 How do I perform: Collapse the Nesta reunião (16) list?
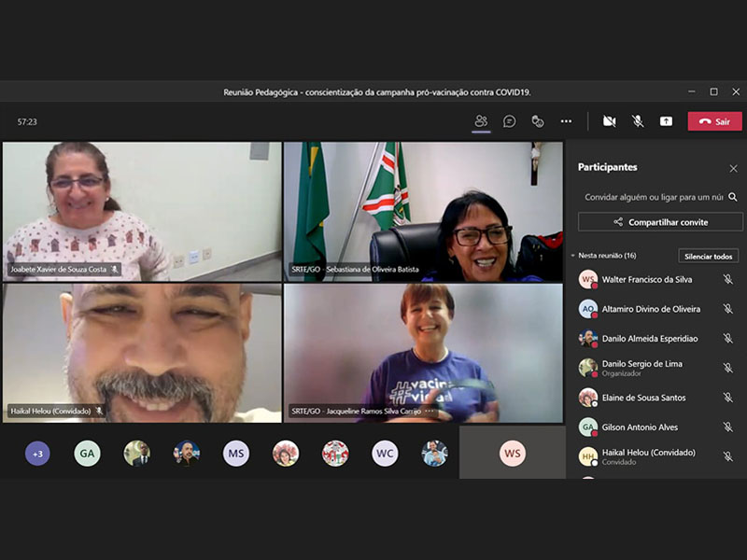tap(573, 256)
